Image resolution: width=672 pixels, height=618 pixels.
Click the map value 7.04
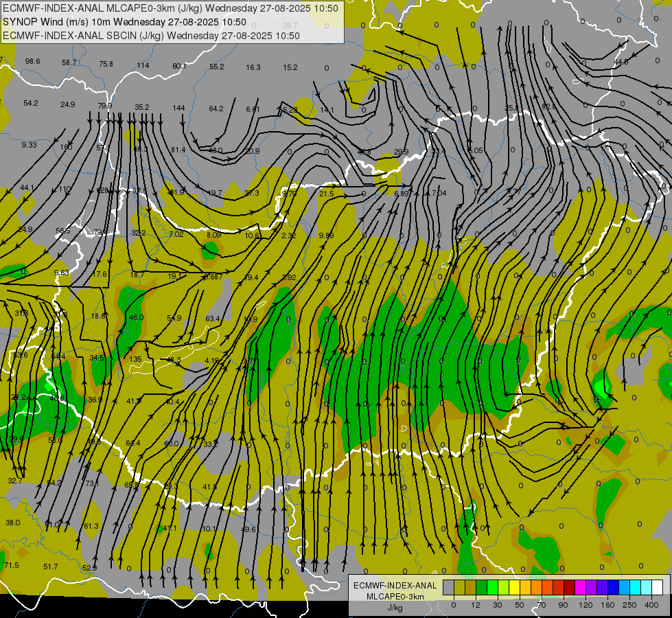439,193
